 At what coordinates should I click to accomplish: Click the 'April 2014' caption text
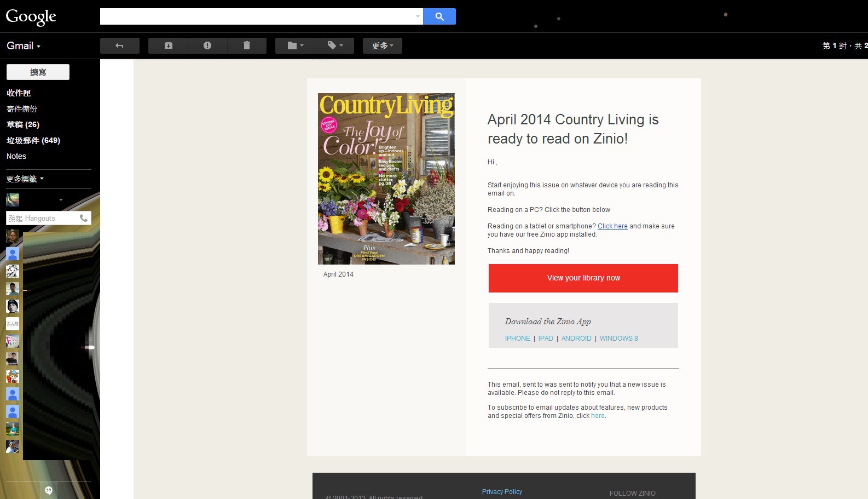(x=338, y=274)
